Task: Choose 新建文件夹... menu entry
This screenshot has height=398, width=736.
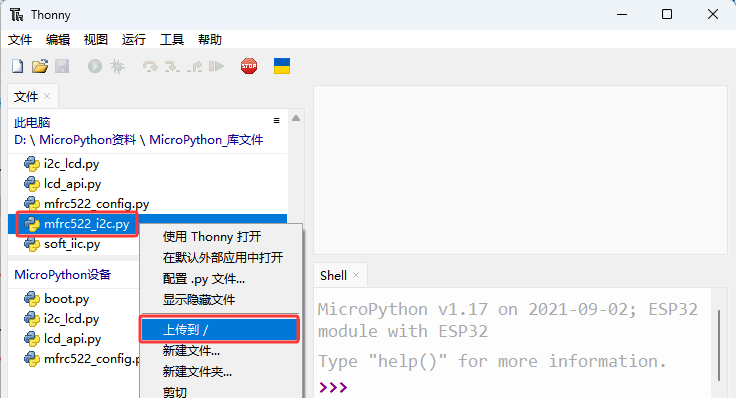Action: 221,372
